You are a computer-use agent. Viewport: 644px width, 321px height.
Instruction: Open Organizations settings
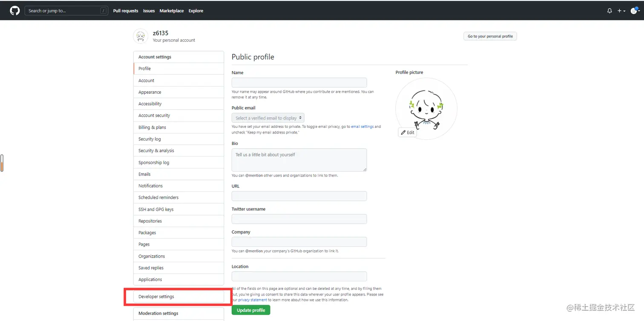pos(178,256)
